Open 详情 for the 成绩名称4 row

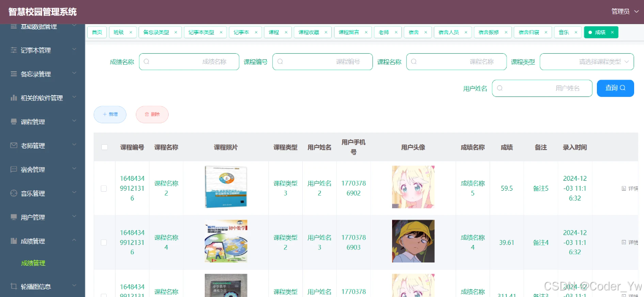tap(630, 242)
